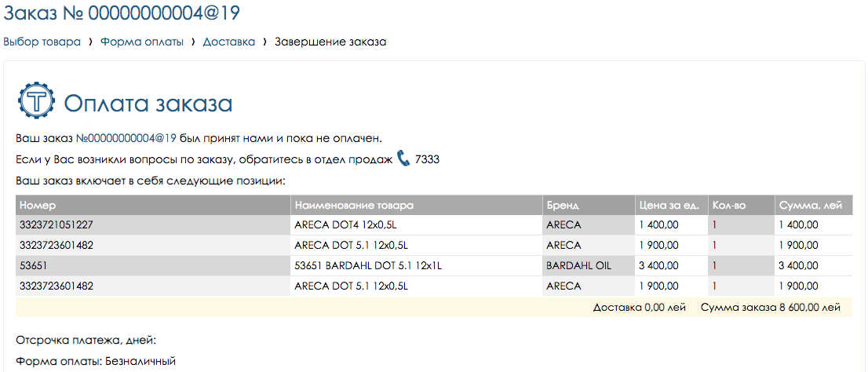868x372 pixels.
Task: Click the Цена за ед. column header
Action: [669, 206]
